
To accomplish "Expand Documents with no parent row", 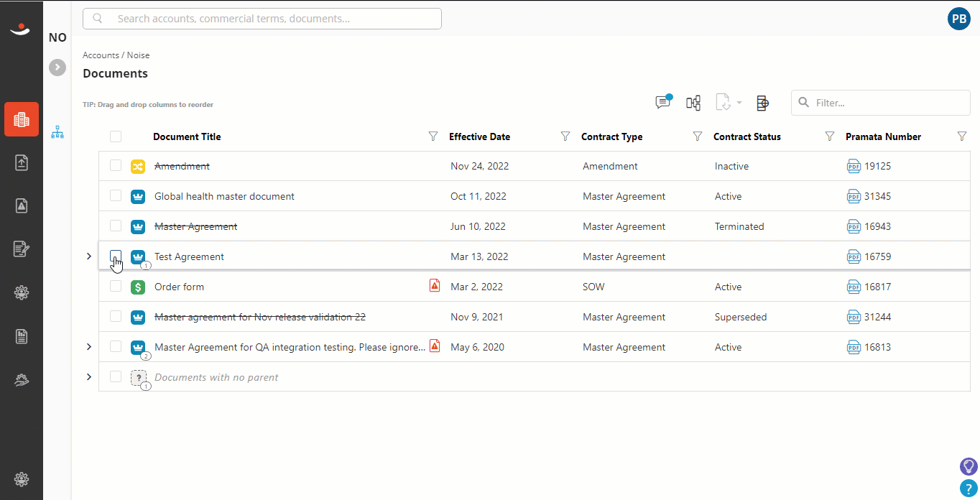I will point(89,377).
